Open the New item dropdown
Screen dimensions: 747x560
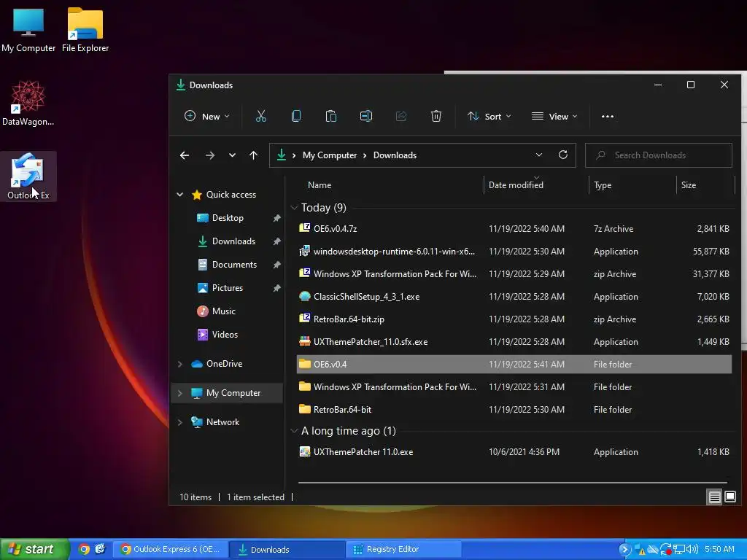pos(206,116)
